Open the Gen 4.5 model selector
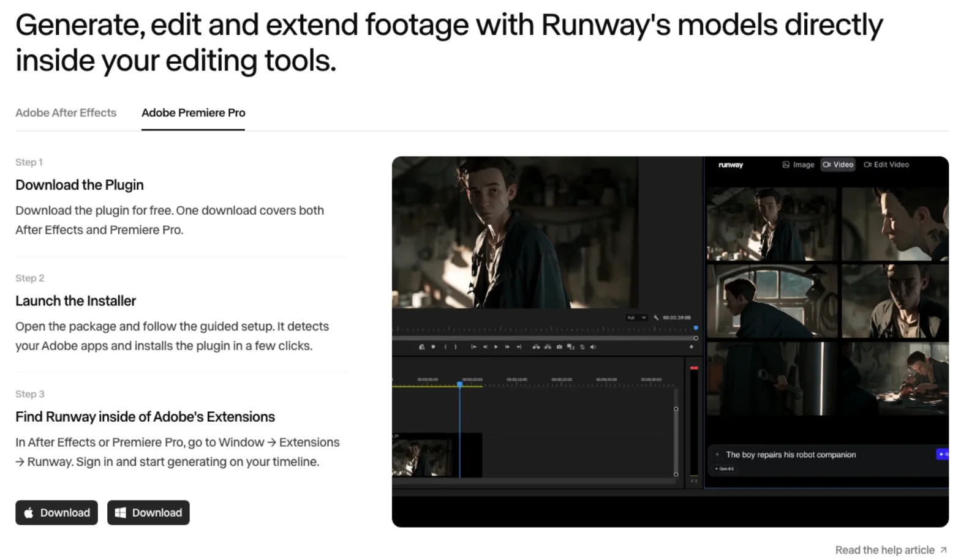 pos(725,469)
